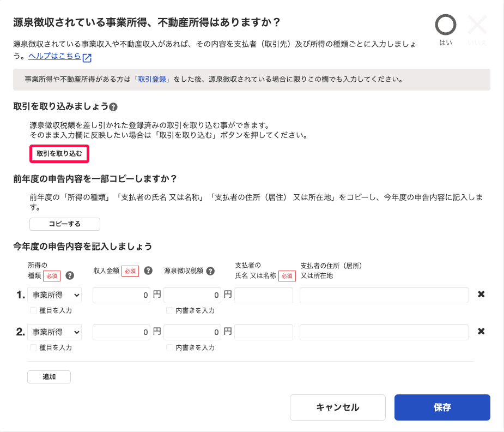The height and width of the screenshot is (432, 504).
Task: Focus row 2 支払者の氏名 field
Action: click(x=264, y=332)
